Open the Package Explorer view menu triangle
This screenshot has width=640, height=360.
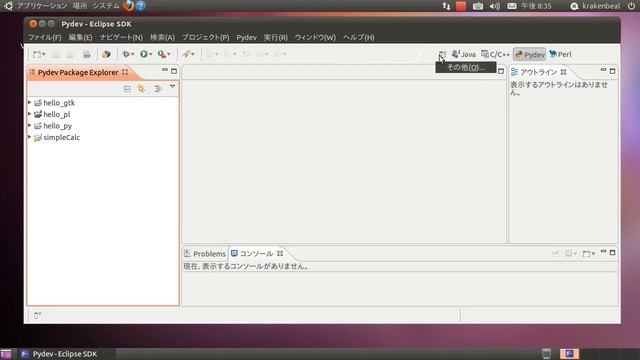(x=172, y=87)
